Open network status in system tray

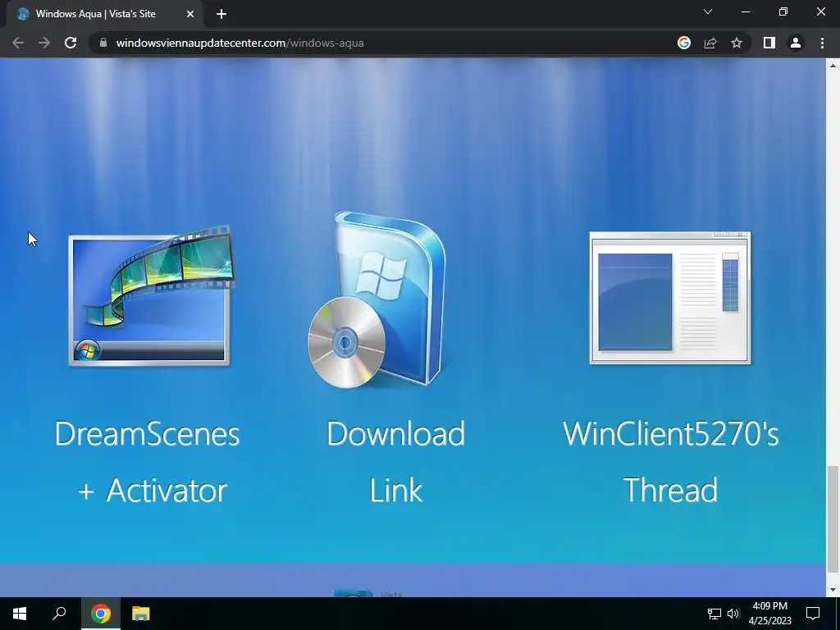coord(714,614)
